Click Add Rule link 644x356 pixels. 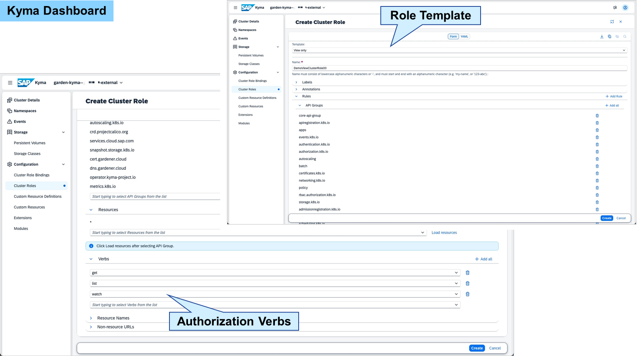click(x=614, y=97)
